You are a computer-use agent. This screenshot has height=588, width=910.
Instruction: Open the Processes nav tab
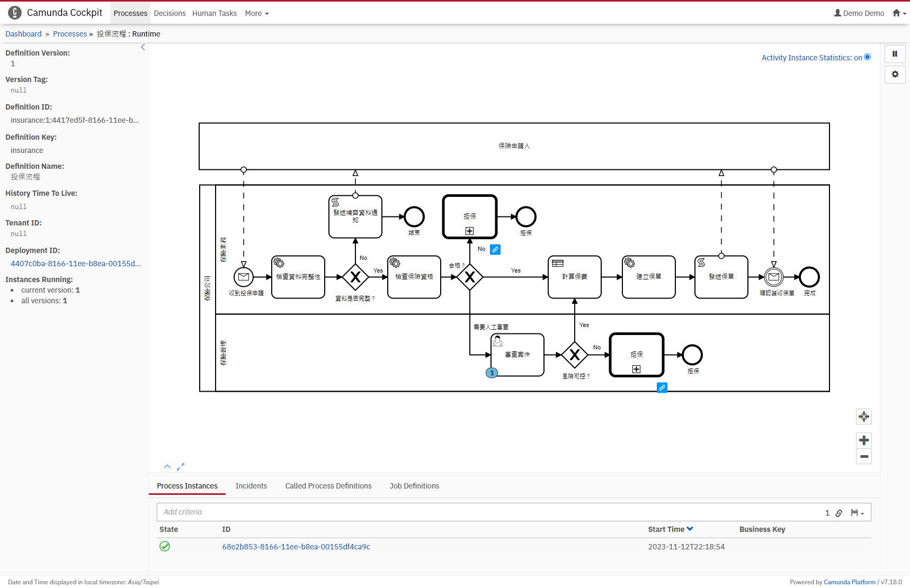[130, 13]
